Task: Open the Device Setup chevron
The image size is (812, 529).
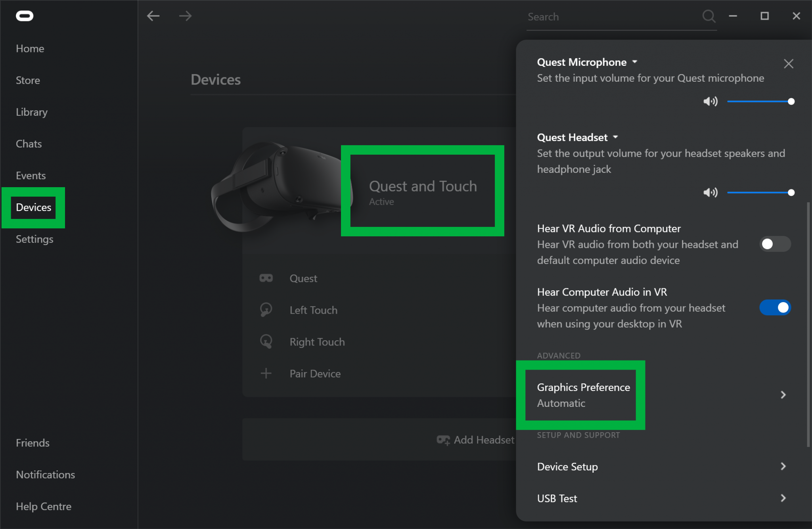Action: tap(783, 466)
